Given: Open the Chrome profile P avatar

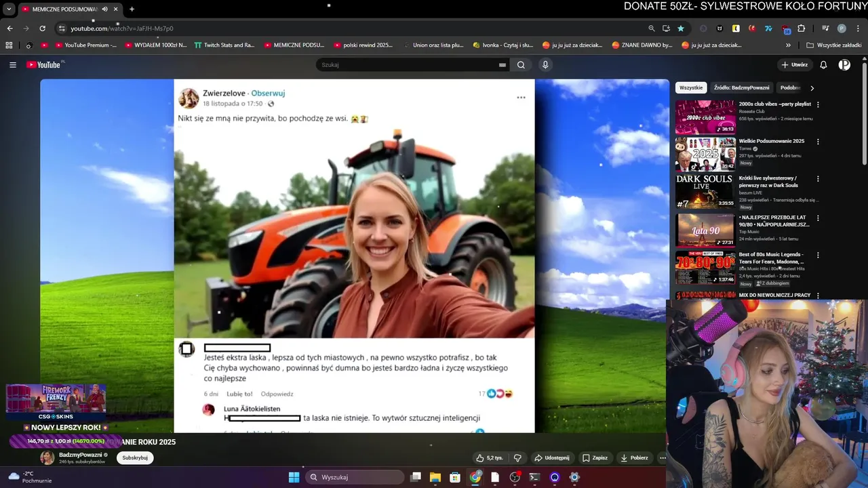Looking at the screenshot, I should click(842, 28).
